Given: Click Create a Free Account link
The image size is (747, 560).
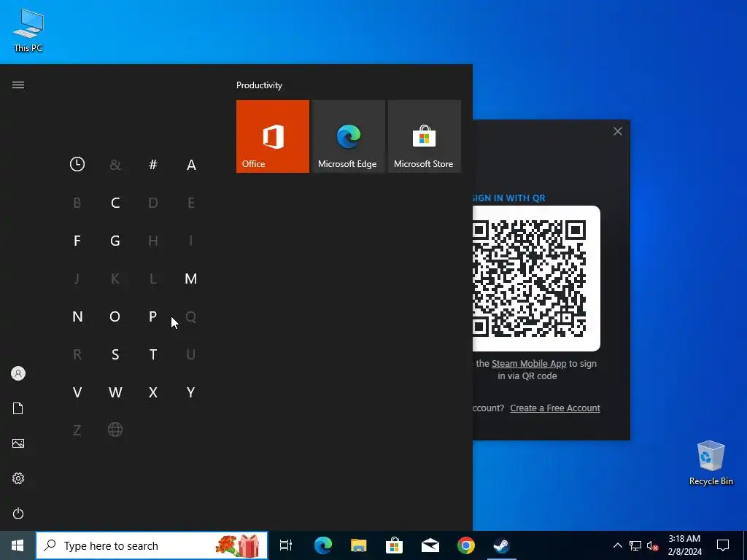Looking at the screenshot, I should 555,408.
